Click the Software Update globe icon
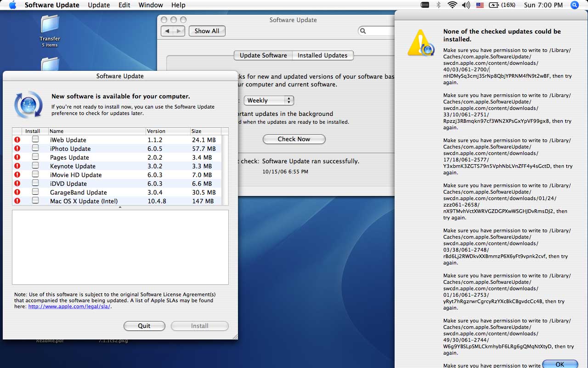This screenshot has height=368, width=588. tap(28, 104)
